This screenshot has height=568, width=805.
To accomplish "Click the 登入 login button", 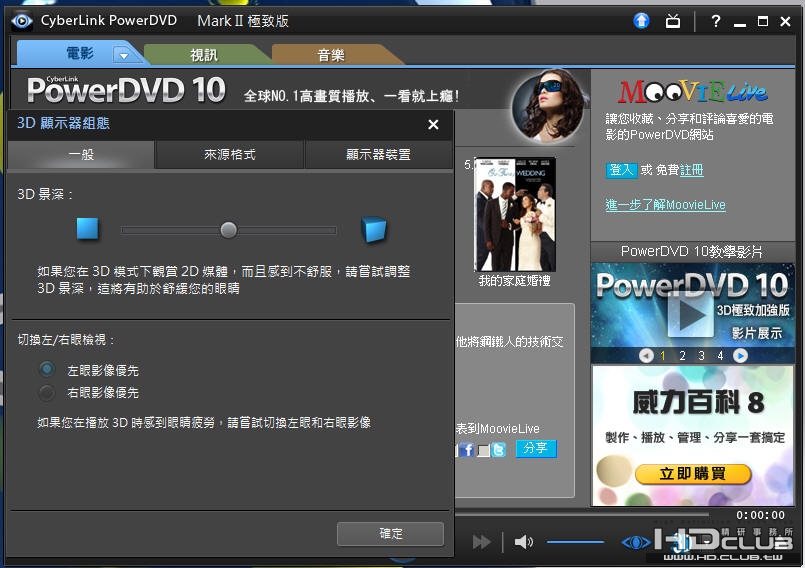I will point(621,170).
